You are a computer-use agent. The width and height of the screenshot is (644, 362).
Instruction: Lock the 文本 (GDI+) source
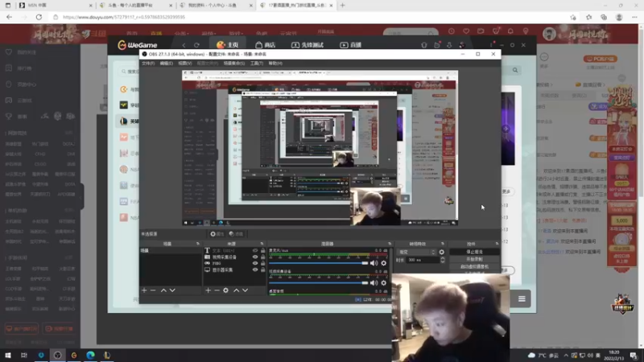point(263,250)
